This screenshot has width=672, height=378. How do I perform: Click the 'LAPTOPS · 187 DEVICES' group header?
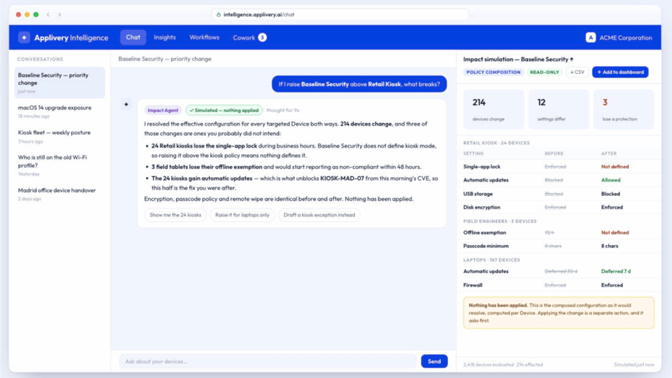tap(491, 260)
